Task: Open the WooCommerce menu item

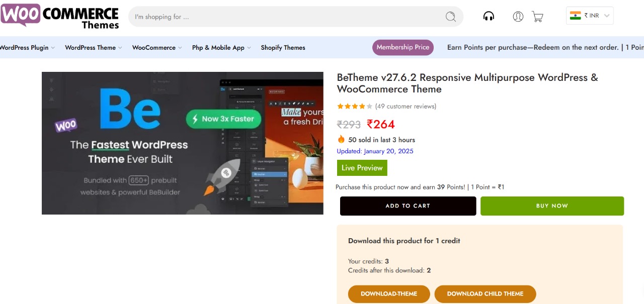Action: click(x=153, y=47)
